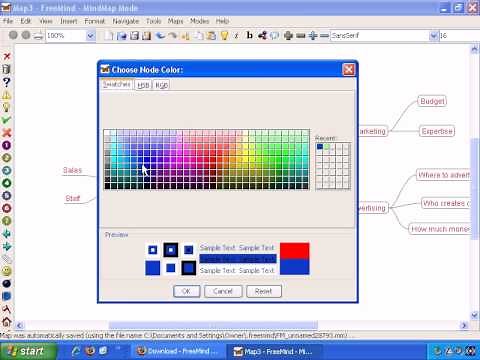
Task: Add the teal right arrow icon
Action: (x=7, y=246)
